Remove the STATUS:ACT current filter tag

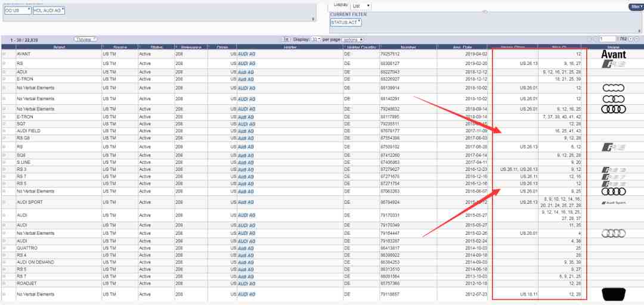point(359,20)
